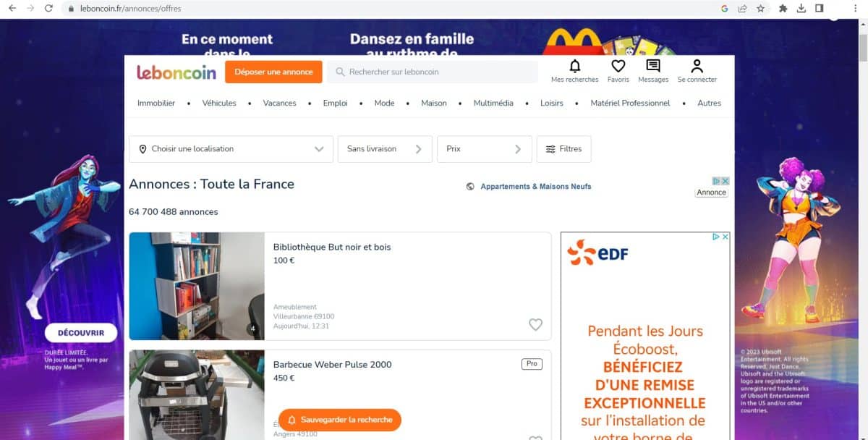Click Se connecter profile icon
Viewport: 868px width, 440px height.
[x=697, y=67]
